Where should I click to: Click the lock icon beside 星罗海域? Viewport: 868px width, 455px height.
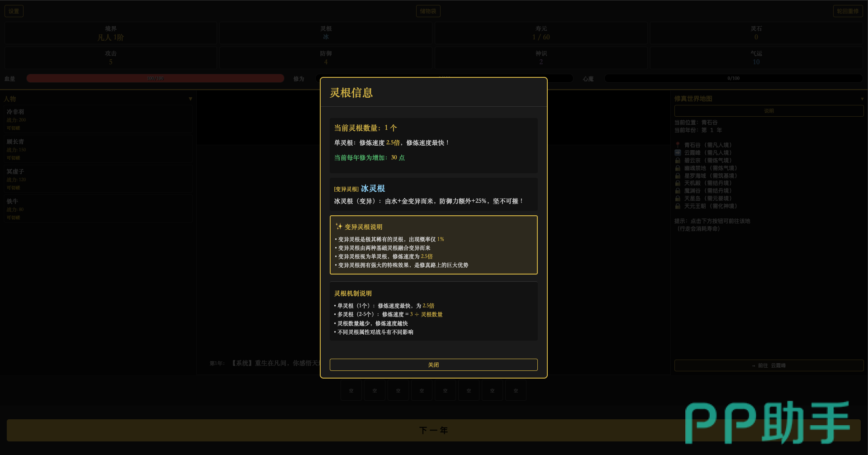tap(678, 176)
